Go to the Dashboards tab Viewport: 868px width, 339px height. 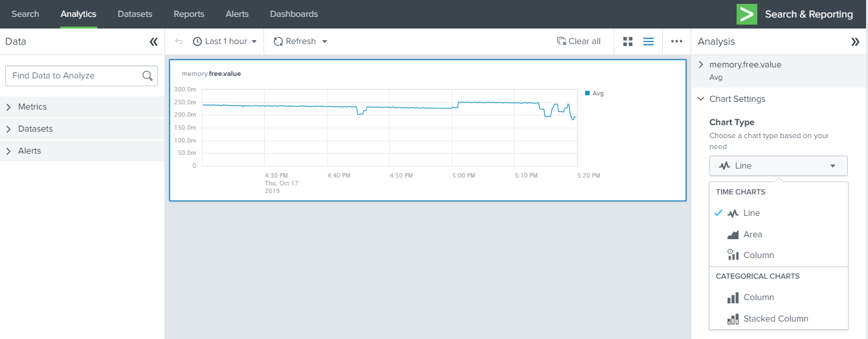tap(293, 14)
